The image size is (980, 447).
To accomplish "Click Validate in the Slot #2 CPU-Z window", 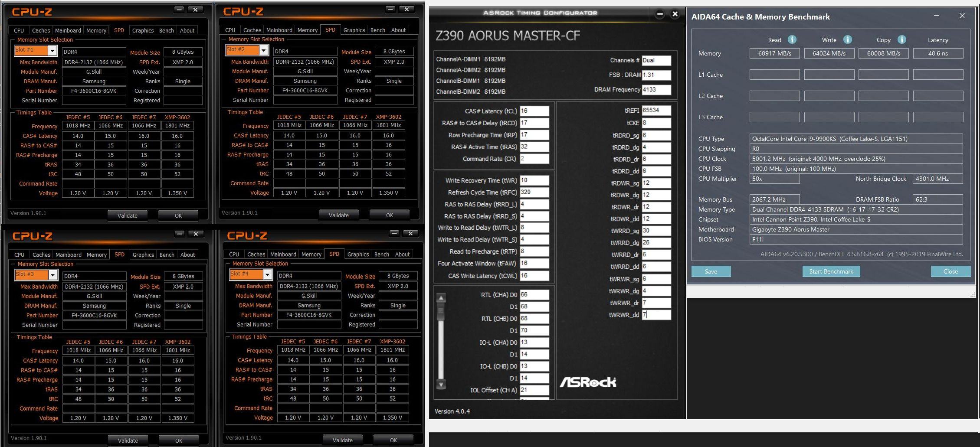I will 339,215.
